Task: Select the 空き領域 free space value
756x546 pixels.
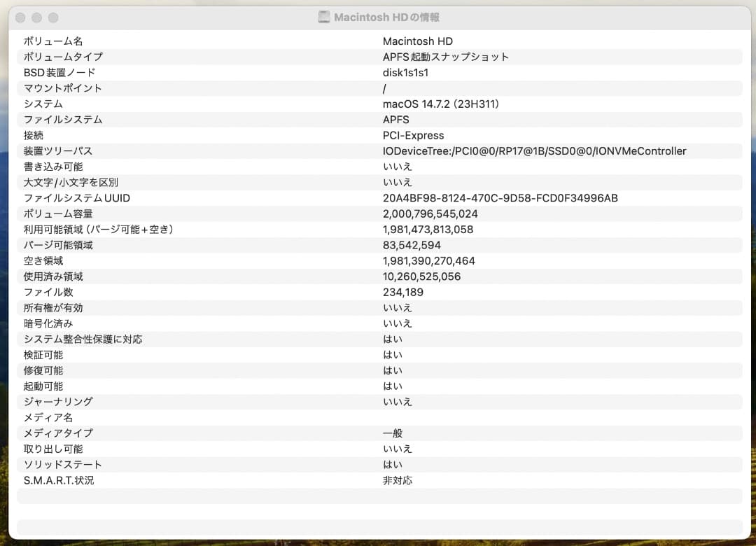Action: [428, 260]
